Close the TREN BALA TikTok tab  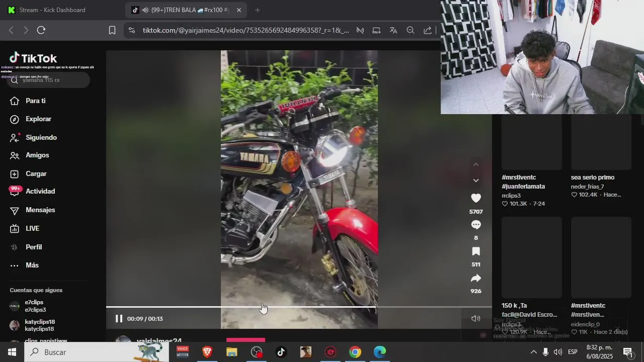pos(239,10)
